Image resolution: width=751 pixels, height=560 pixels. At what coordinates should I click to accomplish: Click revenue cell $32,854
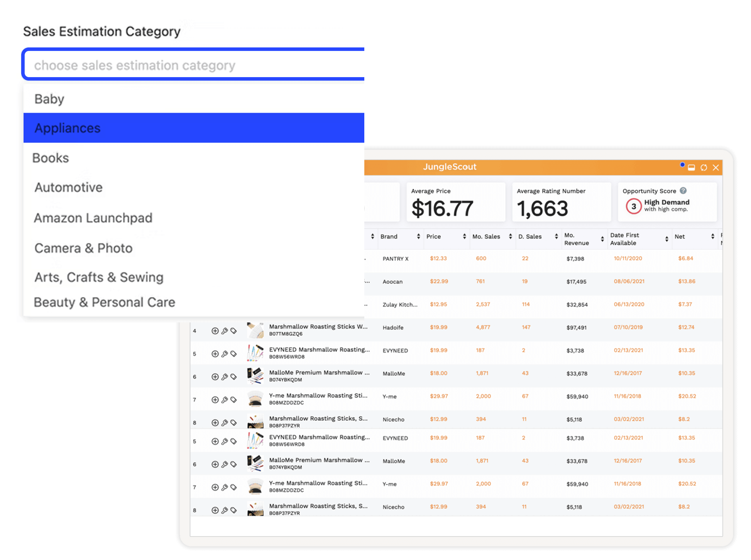[x=577, y=305]
